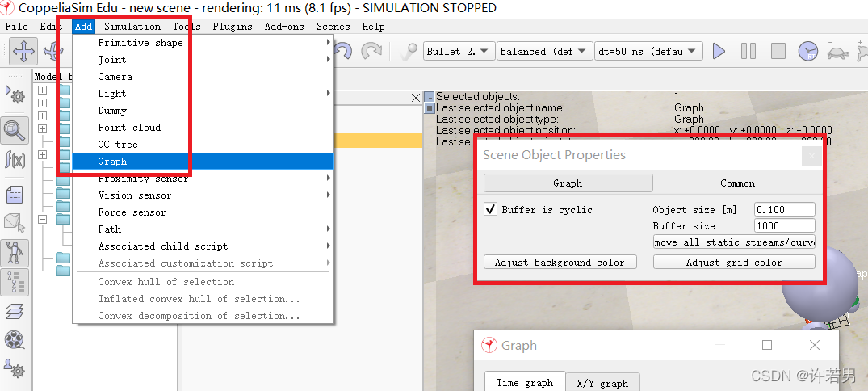This screenshot has width=868, height=391.
Task: Expand Vision sensor submenu
Action: point(329,195)
